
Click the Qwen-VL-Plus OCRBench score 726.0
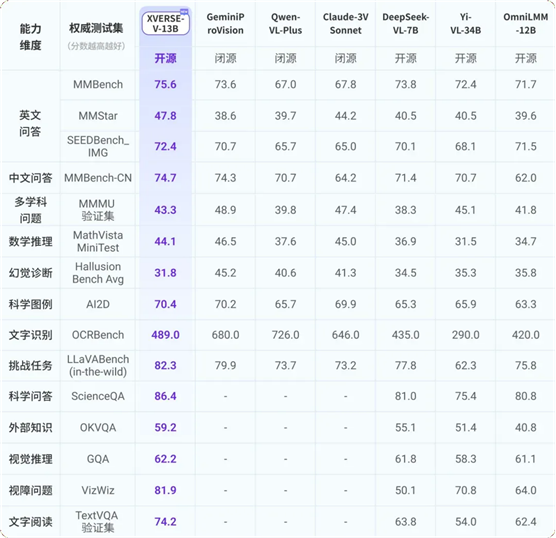tap(285, 335)
